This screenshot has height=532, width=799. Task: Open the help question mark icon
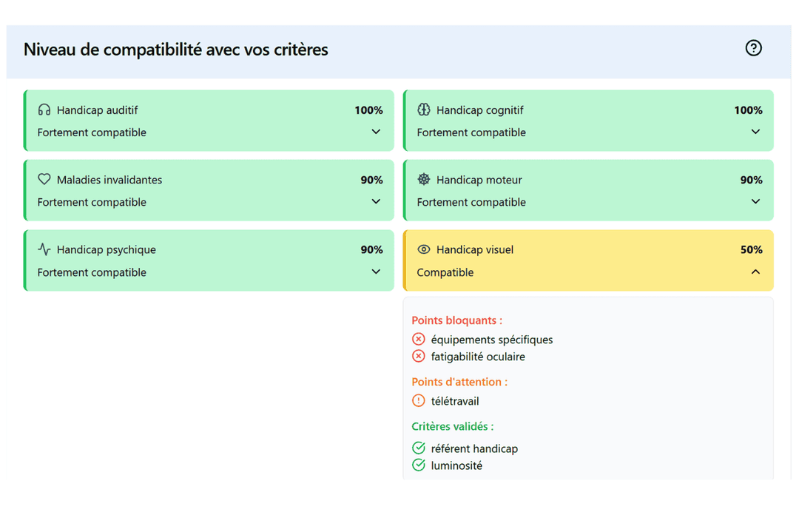pos(753,48)
